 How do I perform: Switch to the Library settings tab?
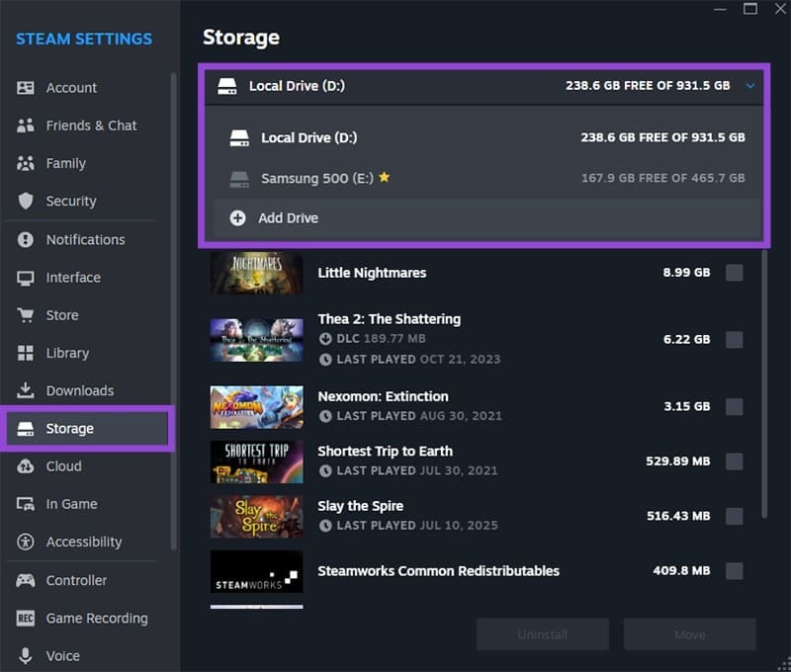click(x=67, y=353)
